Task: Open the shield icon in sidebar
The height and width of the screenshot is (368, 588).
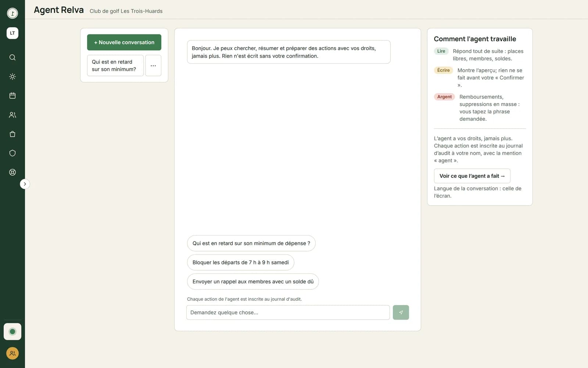Action: [12, 153]
